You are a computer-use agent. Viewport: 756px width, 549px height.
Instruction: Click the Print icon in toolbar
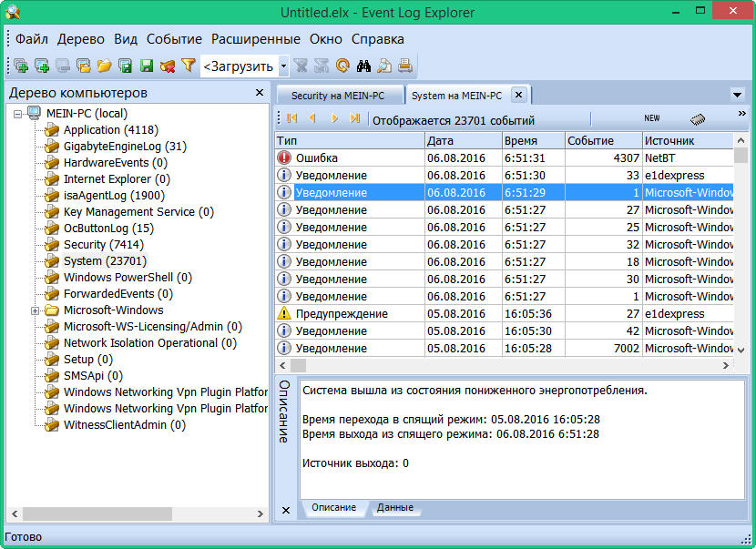pos(404,66)
